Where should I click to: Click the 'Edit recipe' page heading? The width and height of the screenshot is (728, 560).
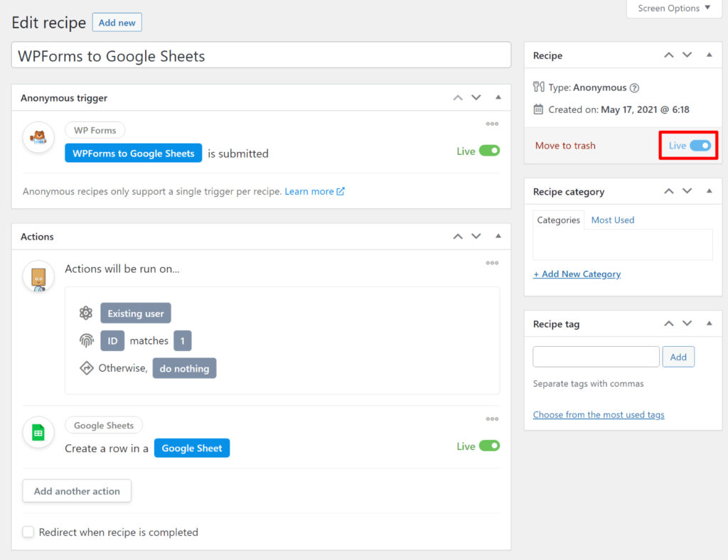coord(49,23)
